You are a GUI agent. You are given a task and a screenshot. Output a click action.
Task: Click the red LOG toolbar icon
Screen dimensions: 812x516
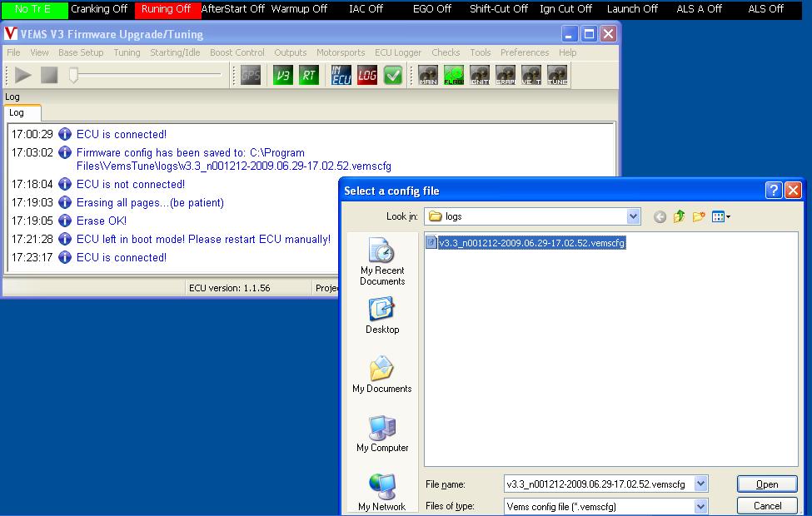367,76
